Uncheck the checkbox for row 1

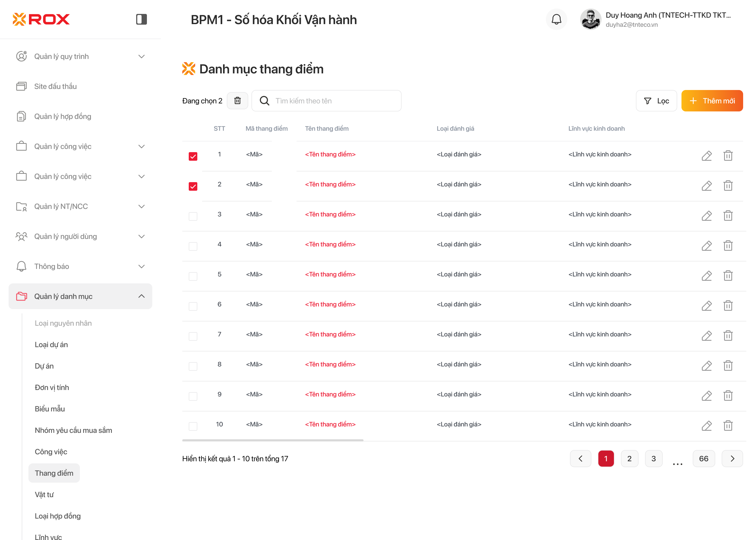[x=193, y=156]
